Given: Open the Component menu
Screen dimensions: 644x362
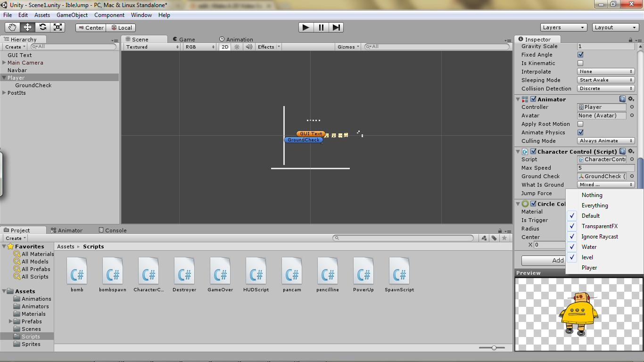Looking at the screenshot, I should point(109,15).
